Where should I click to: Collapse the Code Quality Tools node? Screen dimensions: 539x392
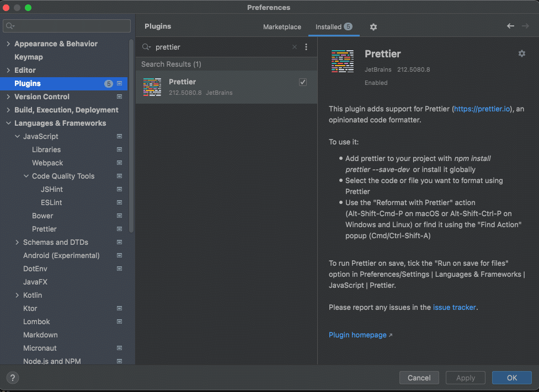point(26,176)
